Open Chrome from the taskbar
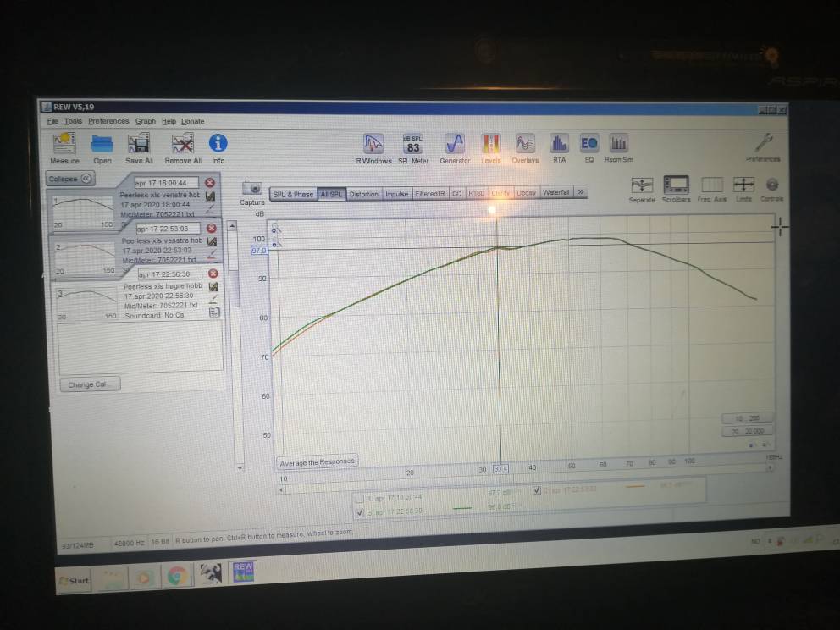Image resolution: width=840 pixels, height=630 pixels. pyautogui.click(x=176, y=577)
